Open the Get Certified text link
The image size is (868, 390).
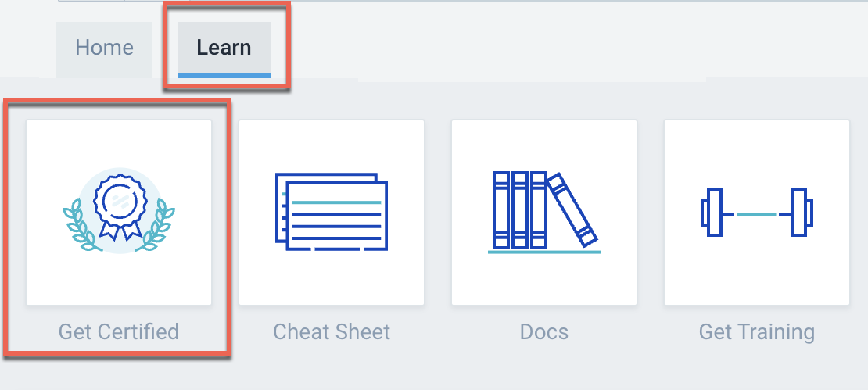tap(119, 331)
